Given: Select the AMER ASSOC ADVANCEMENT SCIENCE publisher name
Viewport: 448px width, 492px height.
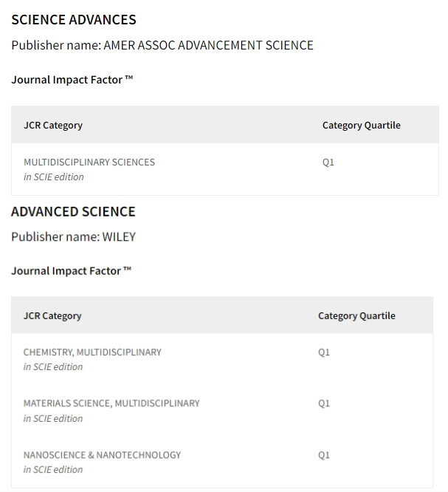Looking at the screenshot, I should coord(208,45).
